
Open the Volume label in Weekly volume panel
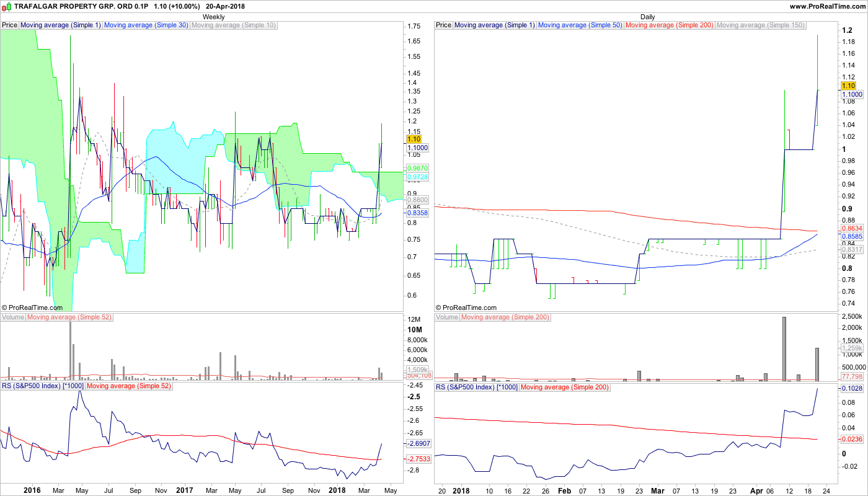13,317
